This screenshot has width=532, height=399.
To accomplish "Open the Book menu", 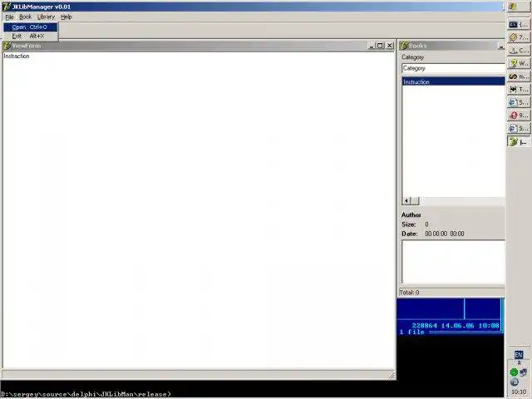I will pos(25,17).
